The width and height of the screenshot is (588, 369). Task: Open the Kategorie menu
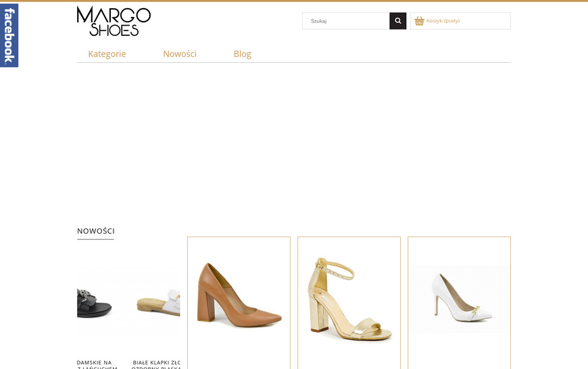pos(107,54)
